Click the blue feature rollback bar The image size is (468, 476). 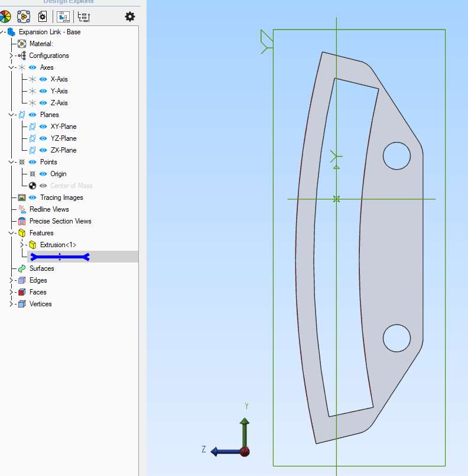60,257
